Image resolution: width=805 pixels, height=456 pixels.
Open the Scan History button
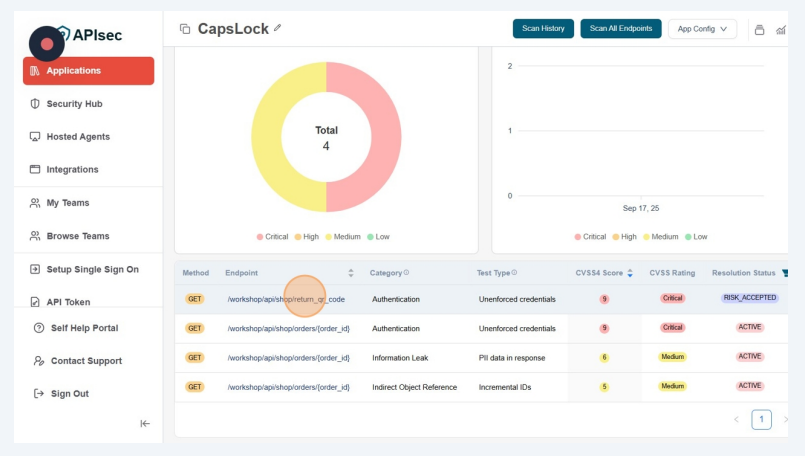(x=543, y=29)
